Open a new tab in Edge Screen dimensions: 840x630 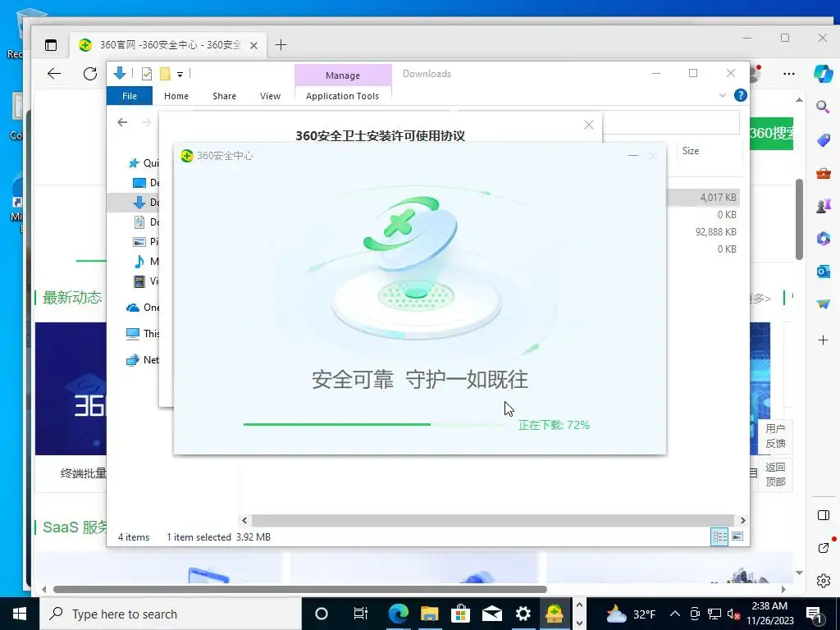click(281, 45)
